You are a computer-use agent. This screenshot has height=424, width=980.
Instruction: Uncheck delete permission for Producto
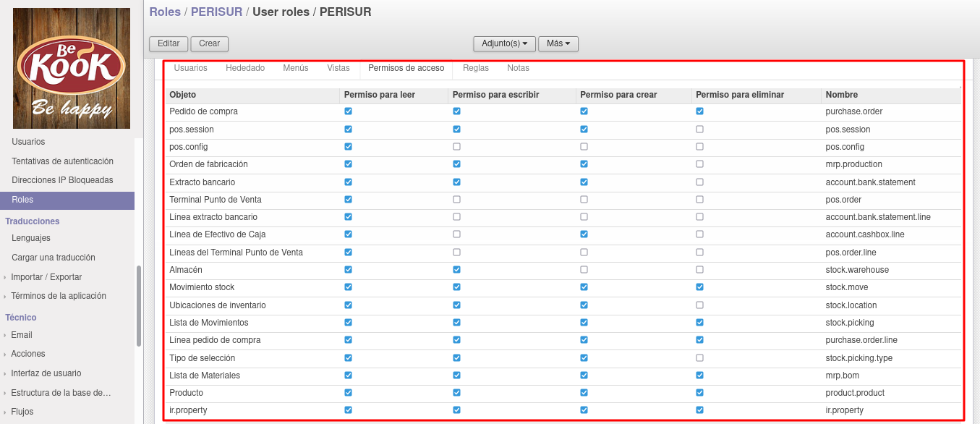click(699, 393)
